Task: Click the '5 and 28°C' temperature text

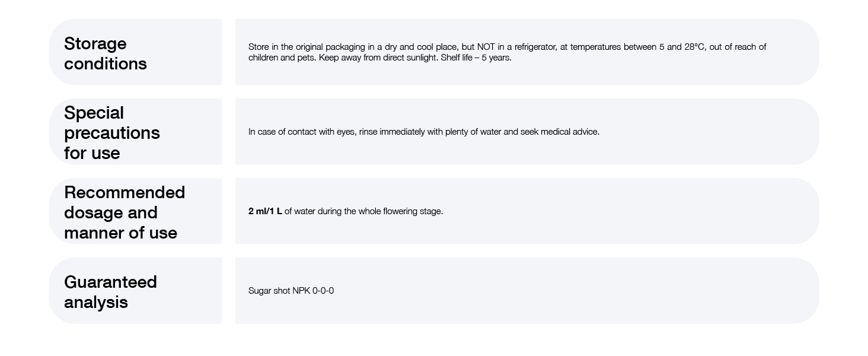Action: (682, 47)
